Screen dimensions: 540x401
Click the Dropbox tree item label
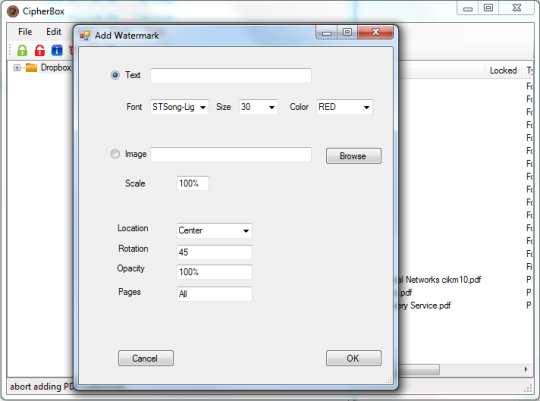click(x=56, y=68)
